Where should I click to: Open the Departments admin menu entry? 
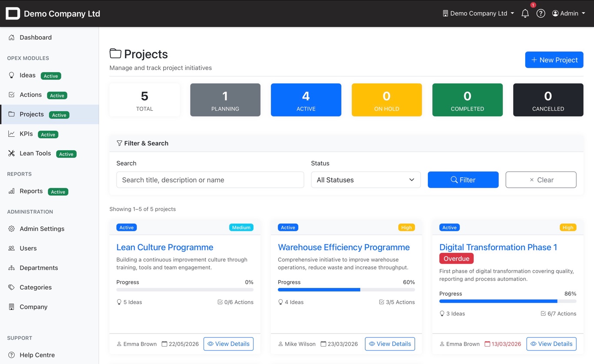click(39, 268)
